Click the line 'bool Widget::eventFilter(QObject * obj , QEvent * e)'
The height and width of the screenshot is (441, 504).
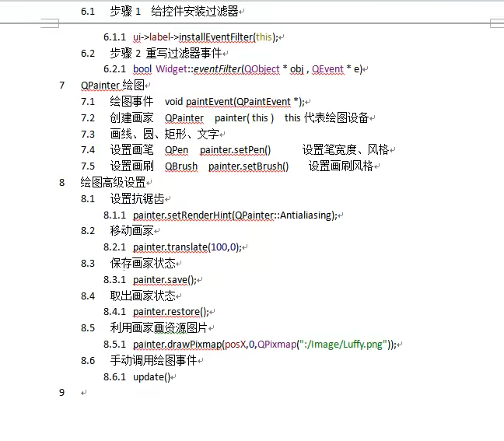pos(248,69)
